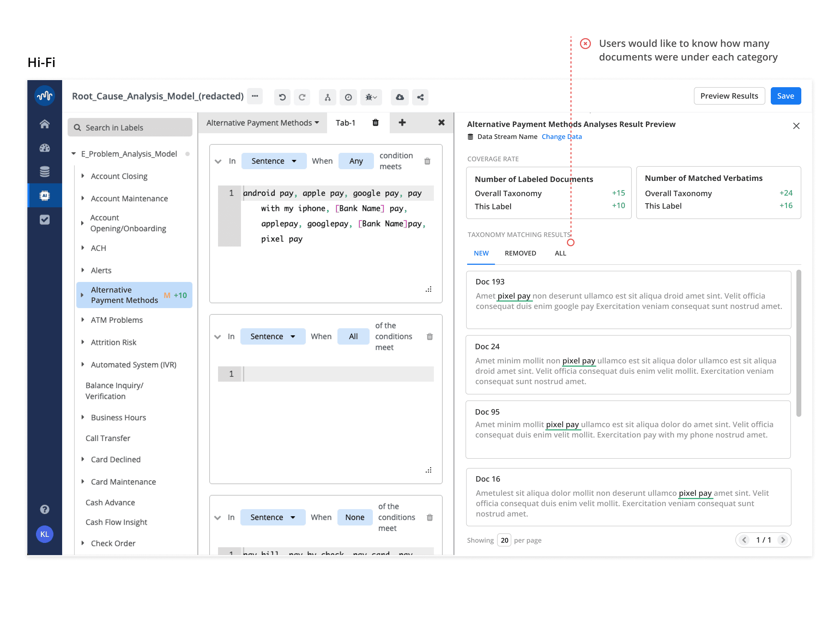
Task: Click the share icon in toolbar
Action: (420, 97)
